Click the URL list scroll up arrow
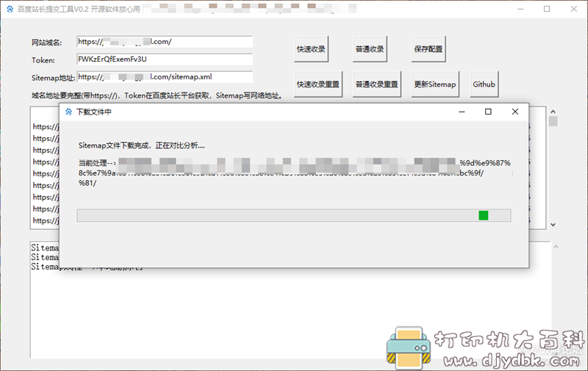The height and width of the screenshot is (371, 588). coord(553,112)
